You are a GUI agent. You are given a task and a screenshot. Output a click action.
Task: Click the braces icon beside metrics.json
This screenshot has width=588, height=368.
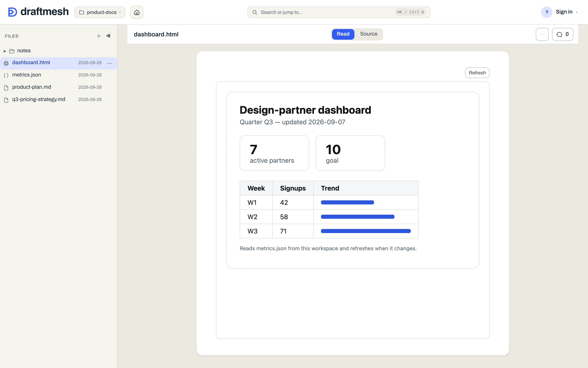[x=6, y=75]
